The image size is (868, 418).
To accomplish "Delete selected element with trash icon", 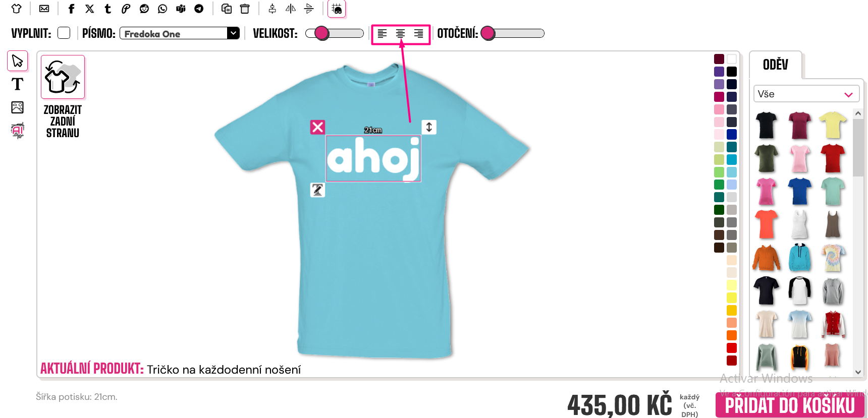I will point(245,9).
